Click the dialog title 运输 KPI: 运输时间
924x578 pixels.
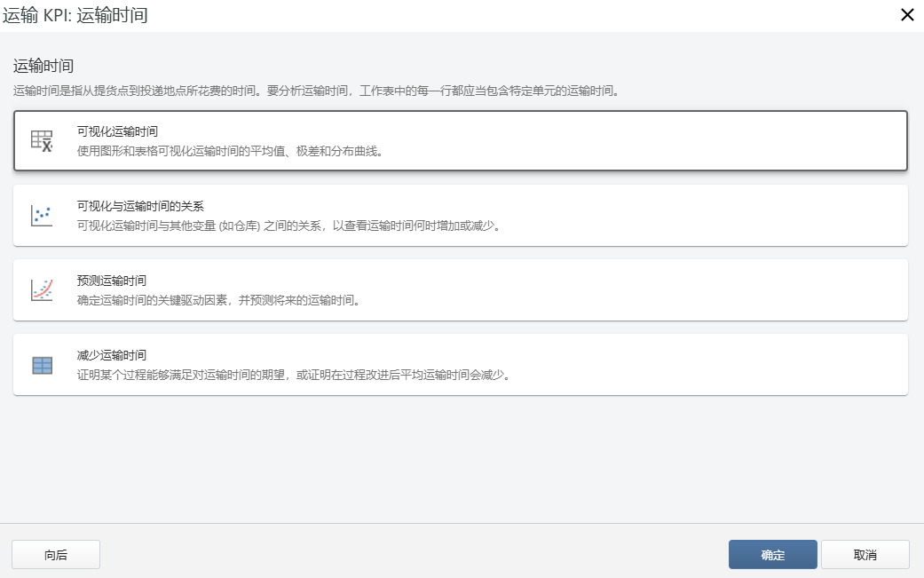(x=77, y=15)
